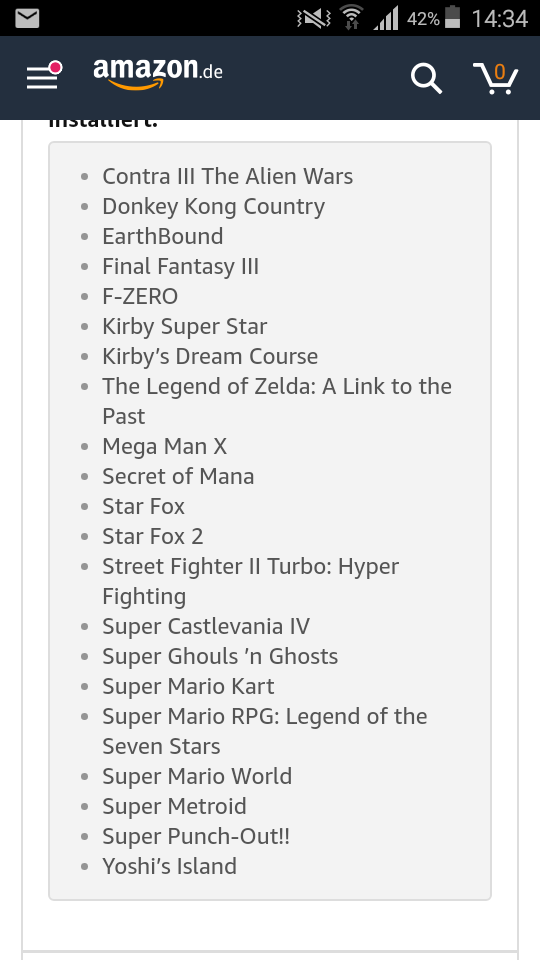
Task: Tap the Super Metroid entry
Action: point(174,806)
